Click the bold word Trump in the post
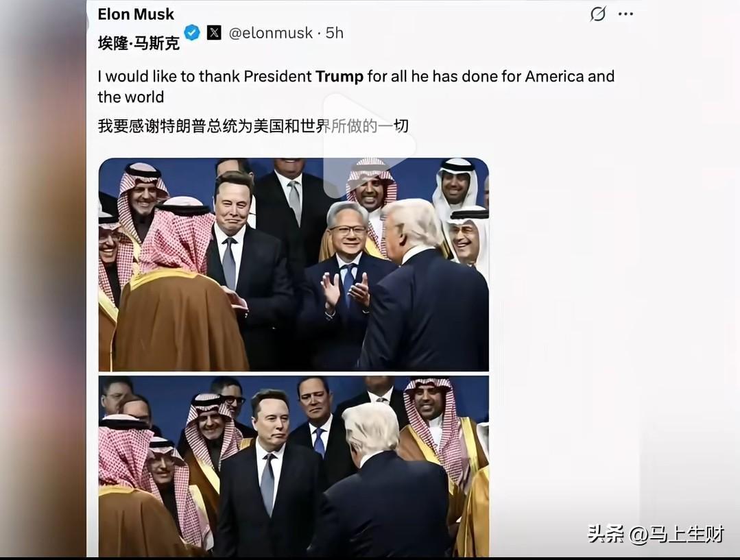Viewport: 740px width, 560px height. coord(339,76)
